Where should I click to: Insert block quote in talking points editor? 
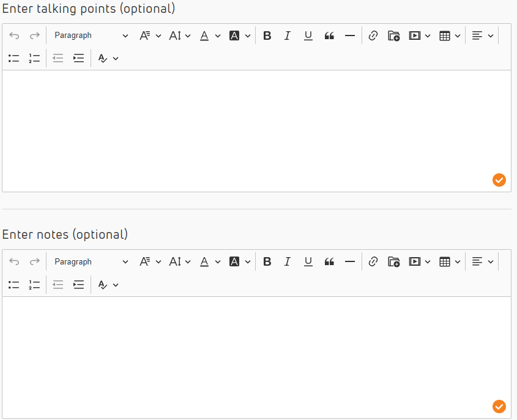click(x=329, y=36)
